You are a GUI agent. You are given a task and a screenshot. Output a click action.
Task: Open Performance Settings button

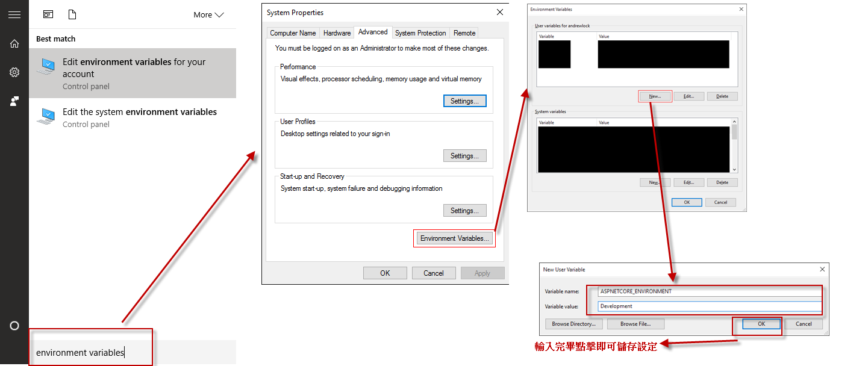pos(464,101)
